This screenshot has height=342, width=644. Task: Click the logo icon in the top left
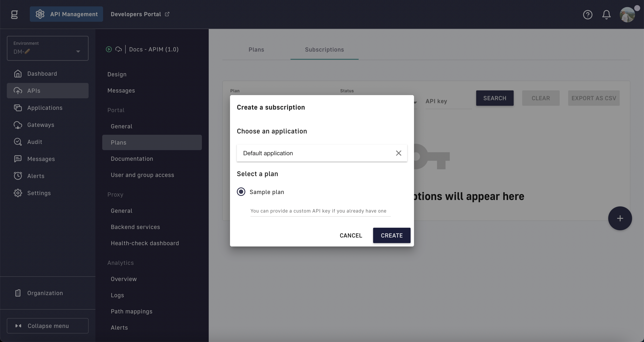[14, 14]
